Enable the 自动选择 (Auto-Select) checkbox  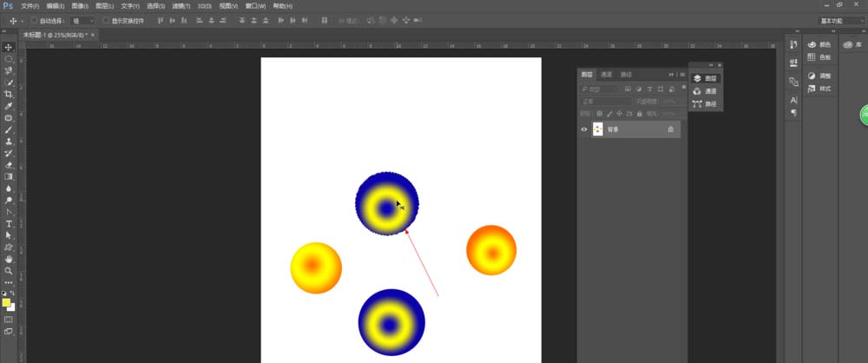[x=34, y=20]
